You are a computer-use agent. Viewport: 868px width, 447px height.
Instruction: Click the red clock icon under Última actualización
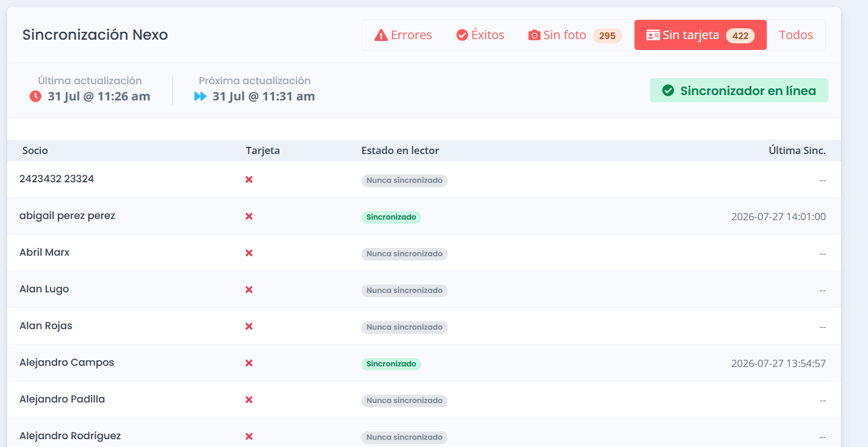tap(36, 96)
